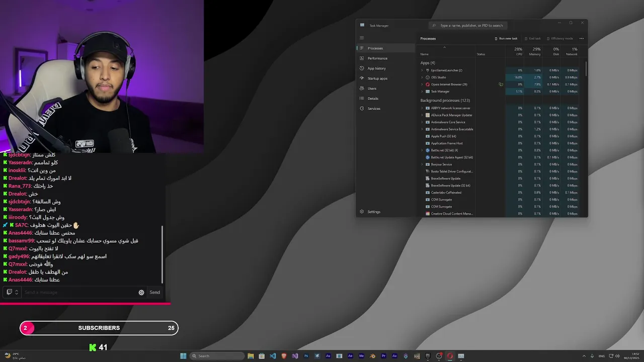This screenshot has height=362, width=644.
Task: Click Run new task button
Action: tap(506, 38)
